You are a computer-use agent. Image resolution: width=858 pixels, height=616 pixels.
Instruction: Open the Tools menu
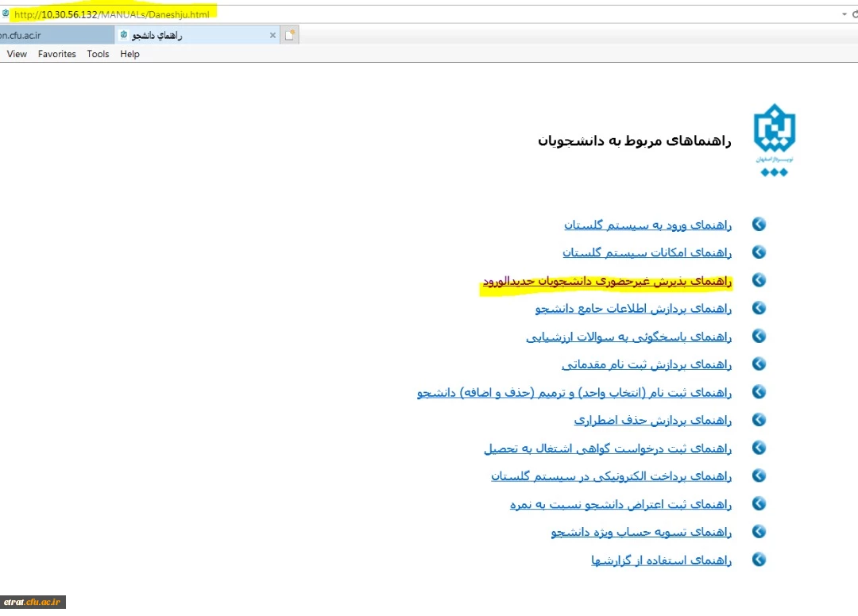(98, 54)
